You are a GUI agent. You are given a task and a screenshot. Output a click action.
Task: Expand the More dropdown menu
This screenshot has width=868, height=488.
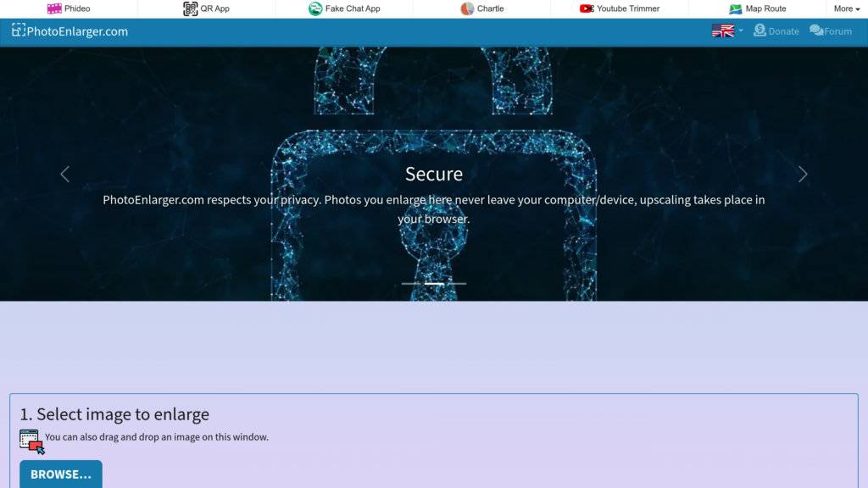click(846, 8)
